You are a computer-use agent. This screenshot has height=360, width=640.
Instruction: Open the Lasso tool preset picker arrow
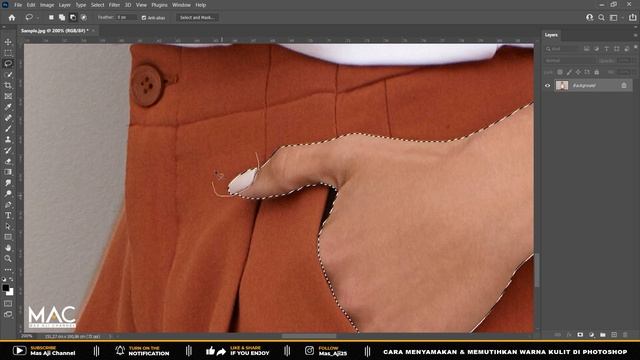[x=38, y=18]
